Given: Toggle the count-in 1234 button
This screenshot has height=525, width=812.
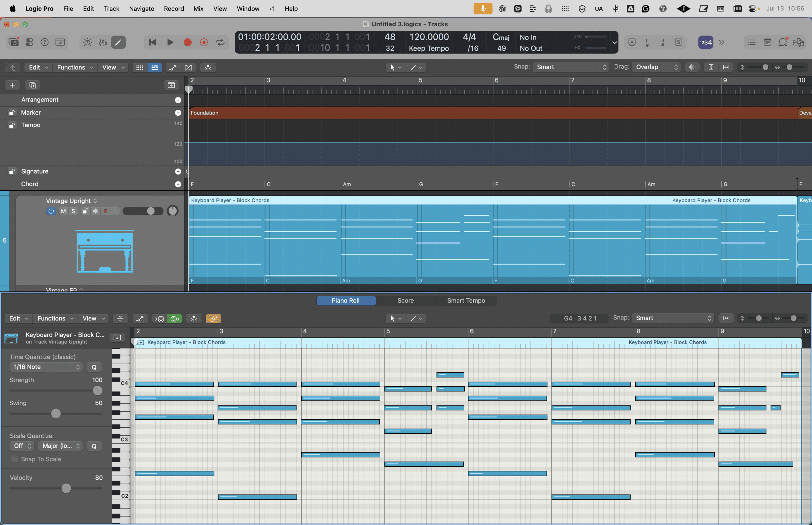Looking at the screenshot, I should pyautogui.click(x=705, y=42).
